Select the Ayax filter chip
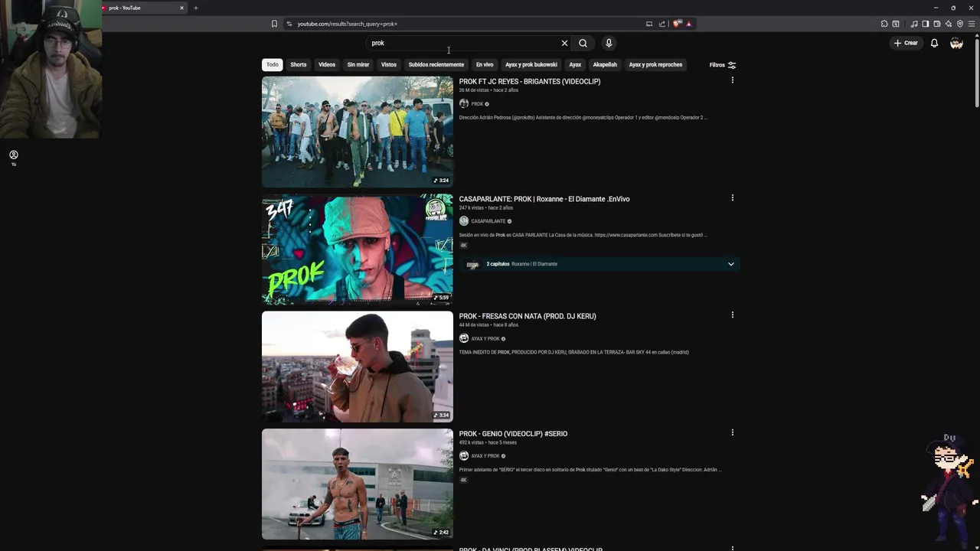The height and width of the screenshot is (551, 980). pyautogui.click(x=575, y=65)
